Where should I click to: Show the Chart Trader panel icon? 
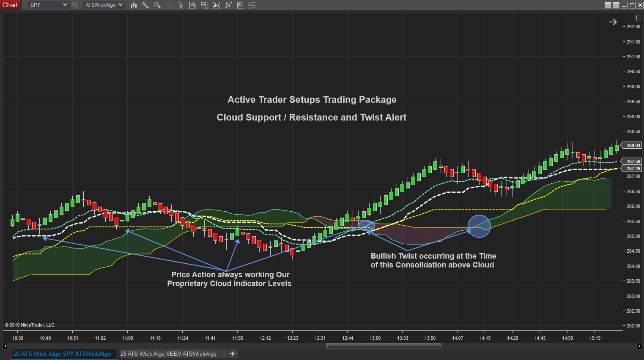tap(204, 5)
